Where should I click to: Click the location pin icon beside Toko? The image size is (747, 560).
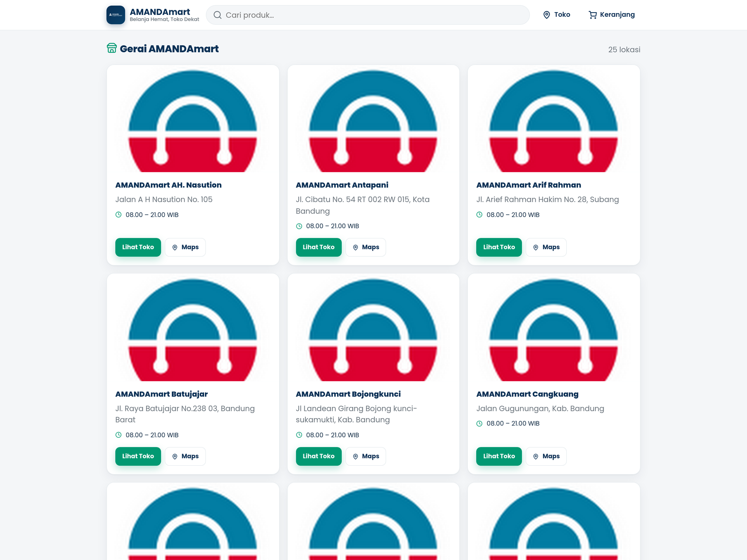(x=547, y=15)
